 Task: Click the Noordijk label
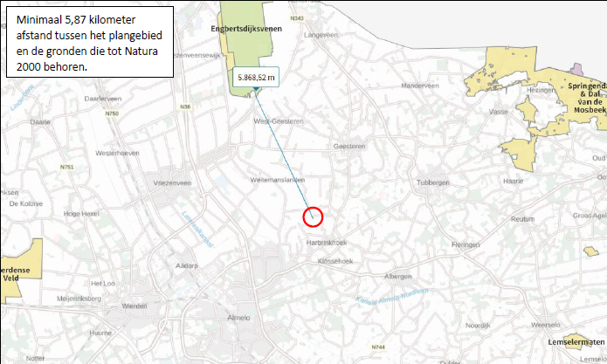tap(478, 326)
